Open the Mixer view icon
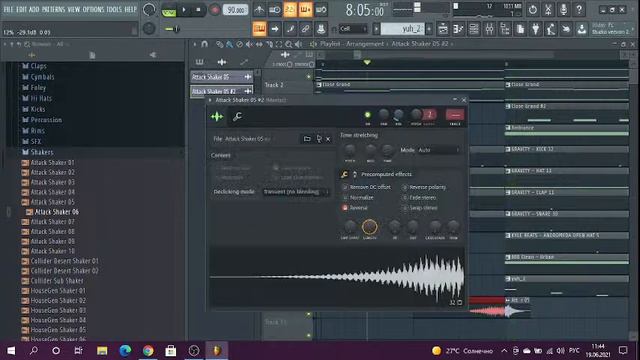This screenshot has width=640, height=360. (x=489, y=29)
